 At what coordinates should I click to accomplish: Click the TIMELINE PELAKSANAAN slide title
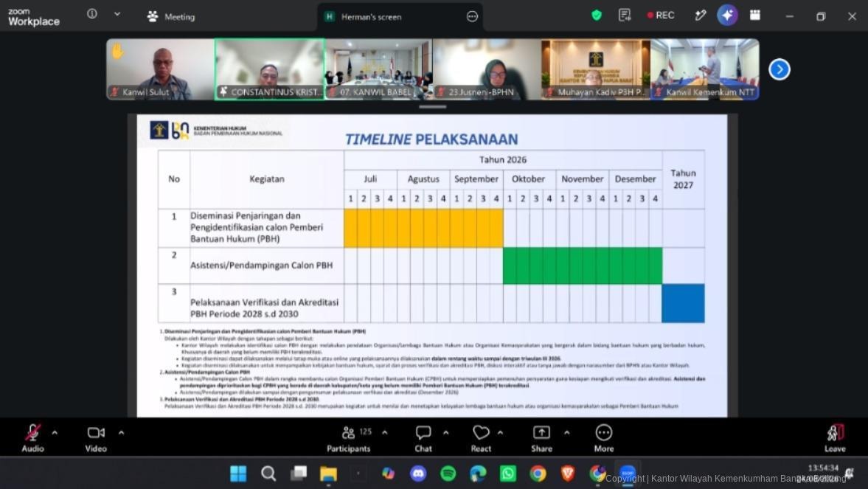point(431,139)
